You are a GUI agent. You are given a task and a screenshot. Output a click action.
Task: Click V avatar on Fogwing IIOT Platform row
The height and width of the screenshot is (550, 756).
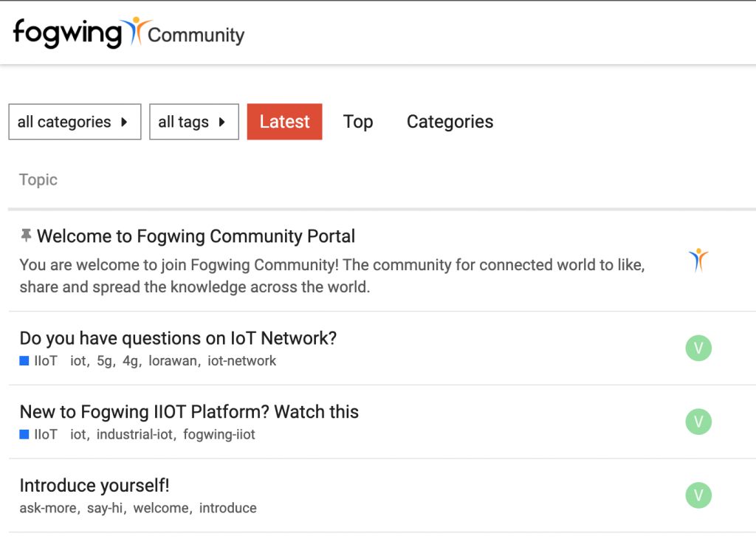click(698, 422)
